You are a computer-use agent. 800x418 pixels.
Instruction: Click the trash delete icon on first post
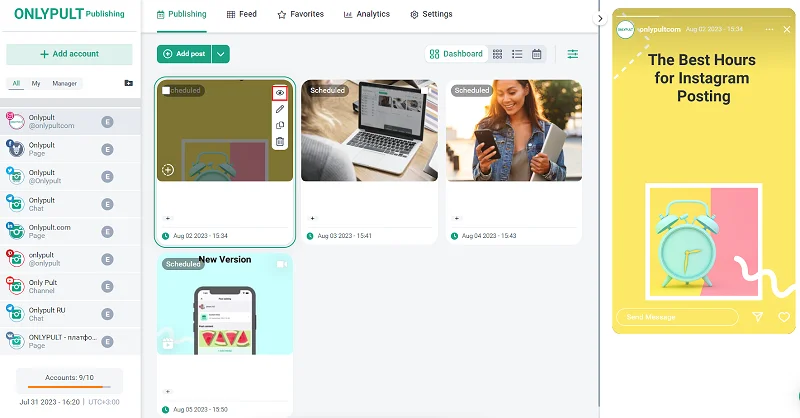pyautogui.click(x=280, y=142)
